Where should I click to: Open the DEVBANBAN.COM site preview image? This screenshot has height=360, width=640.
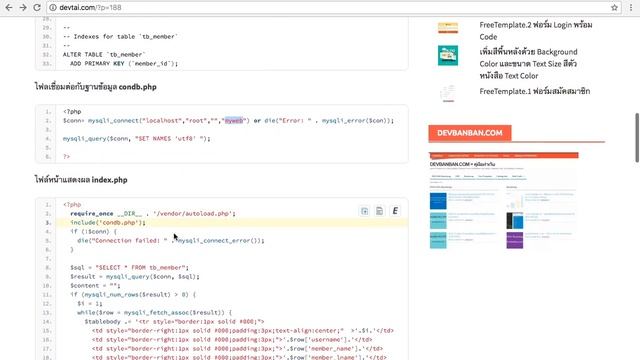click(x=503, y=200)
